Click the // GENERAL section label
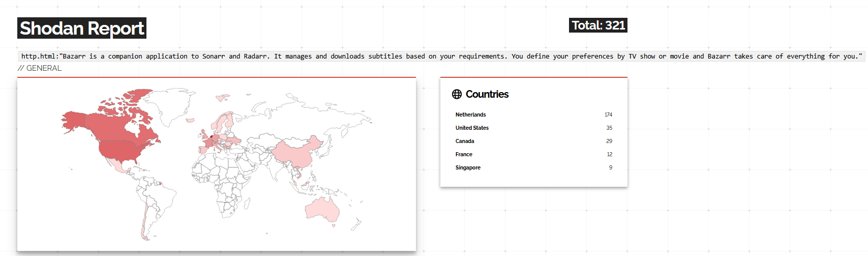 point(40,68)
